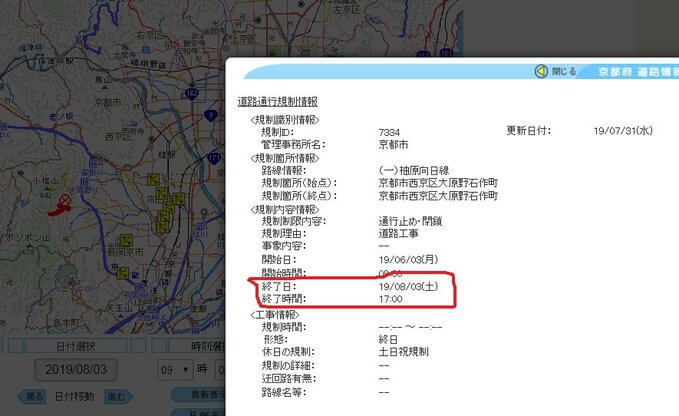Image resolution: width=679 pixels, height=416 pixels.
Task: Click the 右京区 map label
Action: pos(149,35)
